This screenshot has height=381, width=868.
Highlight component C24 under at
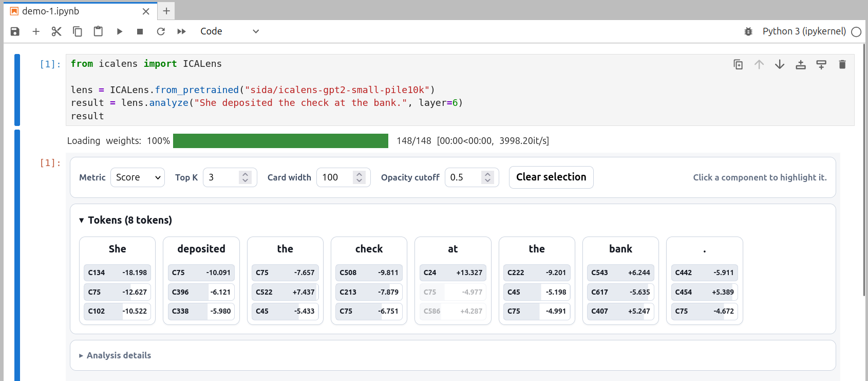tap(452, 273)
